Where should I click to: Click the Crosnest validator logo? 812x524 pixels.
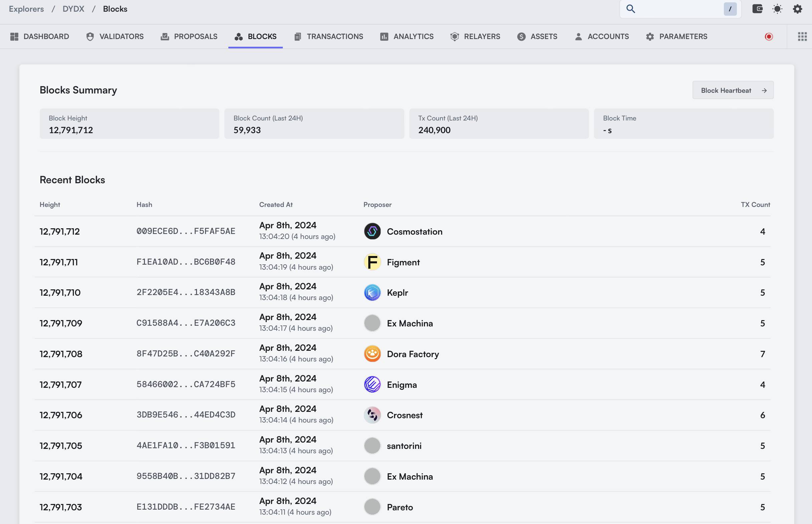[372, 415]
